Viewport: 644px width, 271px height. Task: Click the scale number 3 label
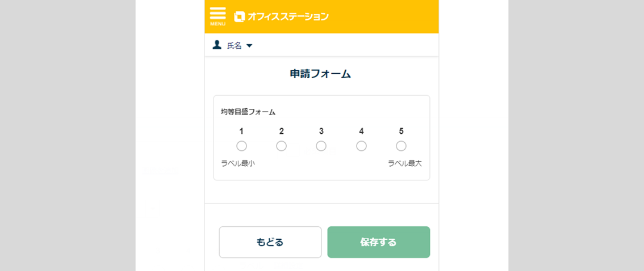coord(321,132)
